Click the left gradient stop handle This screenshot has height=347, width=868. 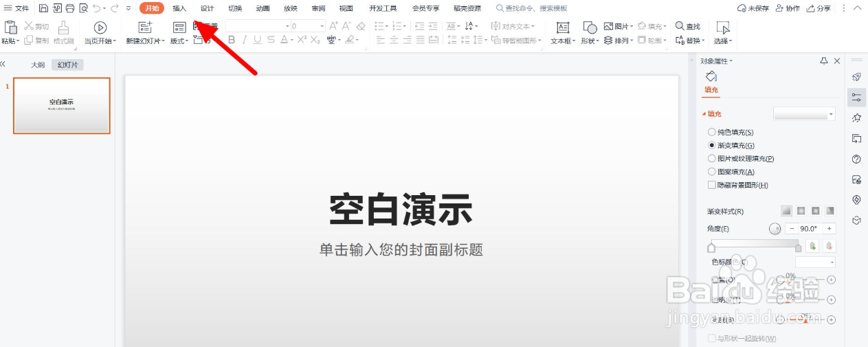[x=711, y=248]
